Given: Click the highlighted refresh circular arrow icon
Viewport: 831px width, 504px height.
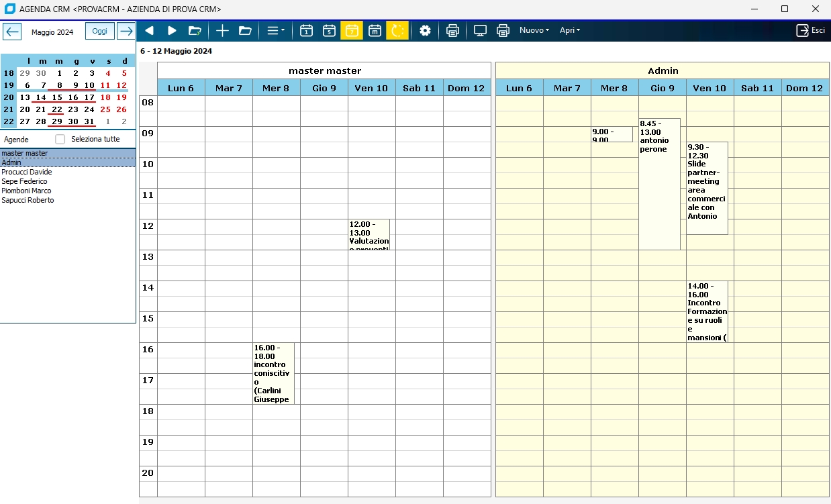Looking at the screenshot, I should coord(397,30).
